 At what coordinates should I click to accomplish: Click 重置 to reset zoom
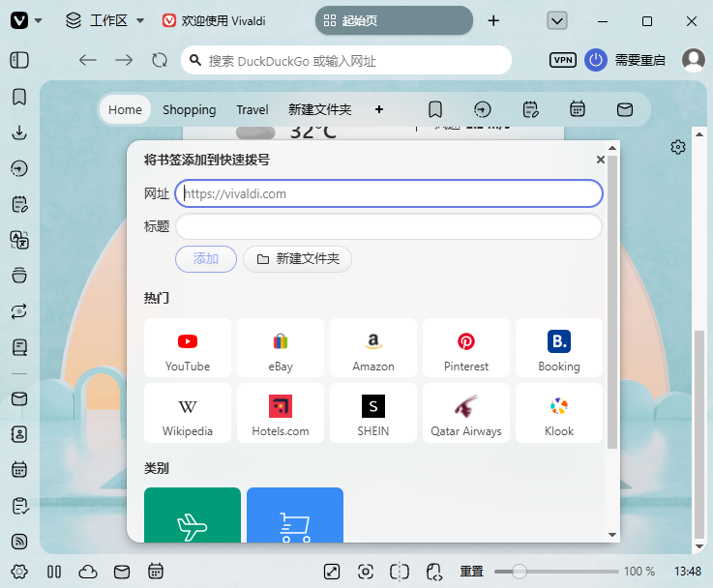coord(471,572)
